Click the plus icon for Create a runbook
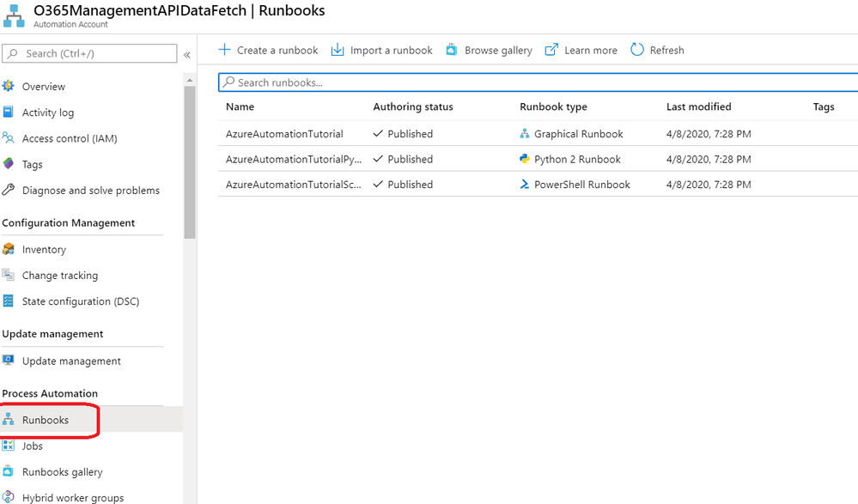Viewport: 858px width, 504px height. (224, 50)
